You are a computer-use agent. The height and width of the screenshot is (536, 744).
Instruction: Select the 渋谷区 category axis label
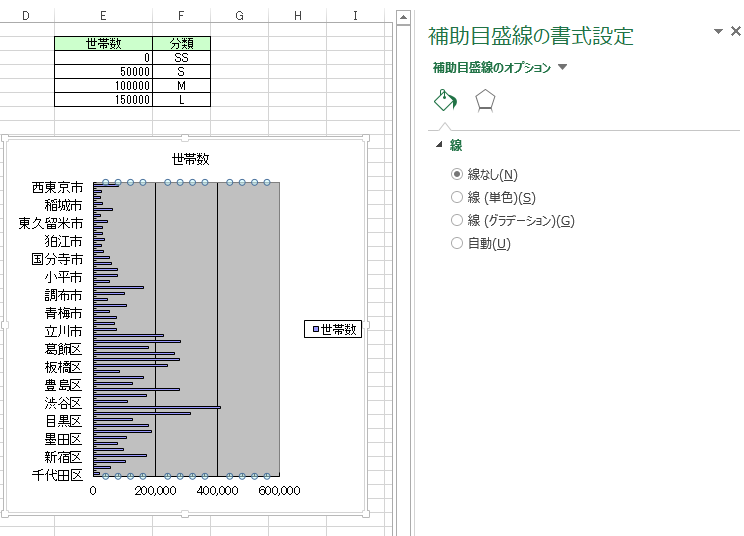click(62, 402)
